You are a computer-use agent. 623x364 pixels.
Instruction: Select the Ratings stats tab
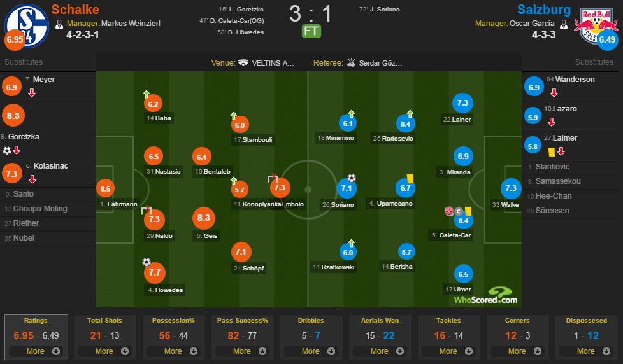(36, 337)
